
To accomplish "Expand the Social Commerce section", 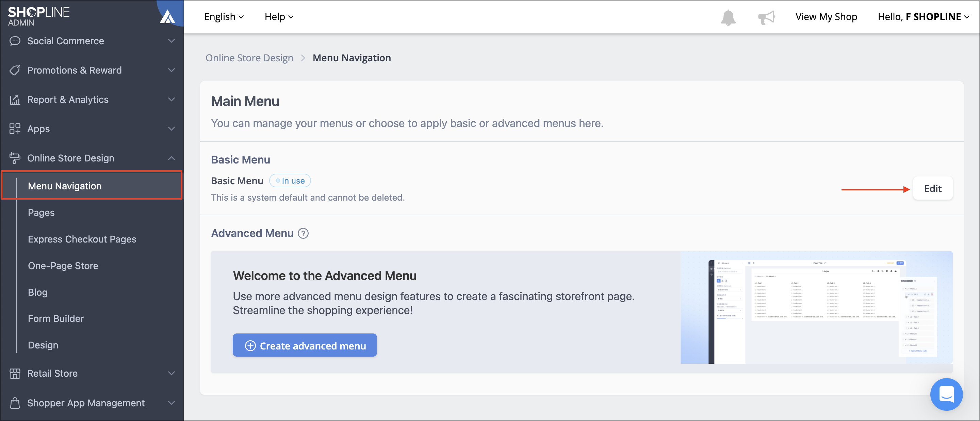I will tap(171, 41).
